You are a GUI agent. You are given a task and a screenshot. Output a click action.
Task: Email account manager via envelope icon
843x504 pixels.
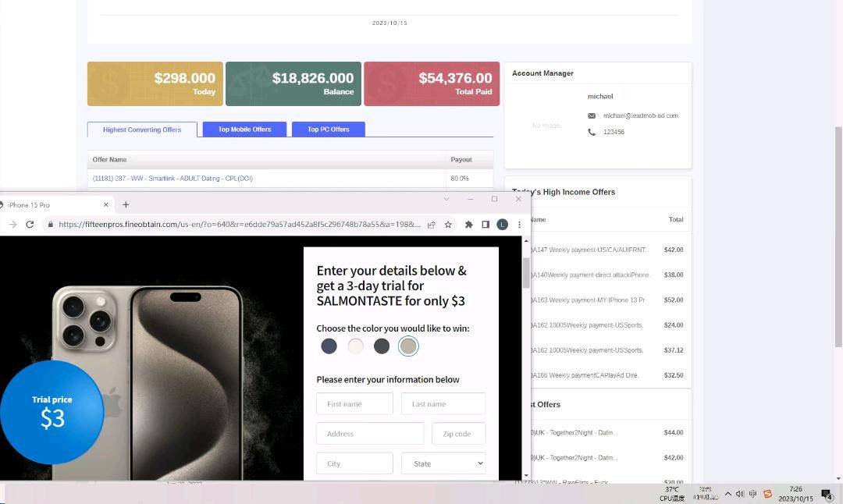pos(592,115)
